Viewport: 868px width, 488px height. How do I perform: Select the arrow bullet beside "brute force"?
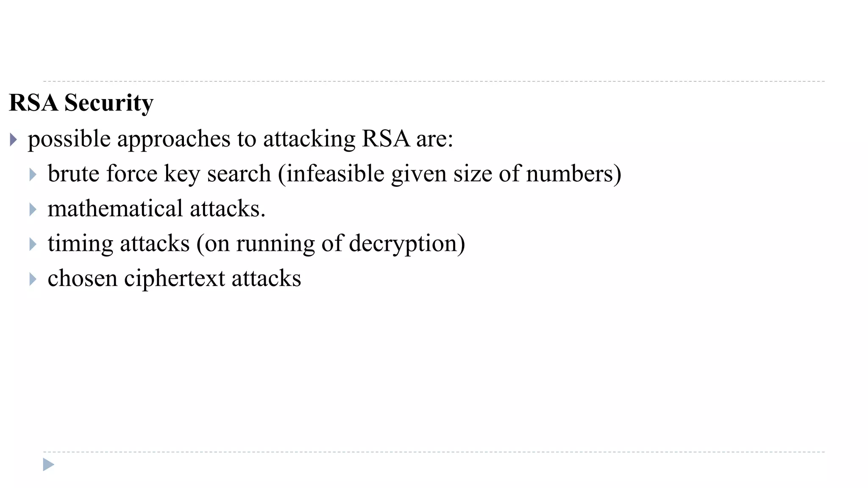(x=33, y=175)
